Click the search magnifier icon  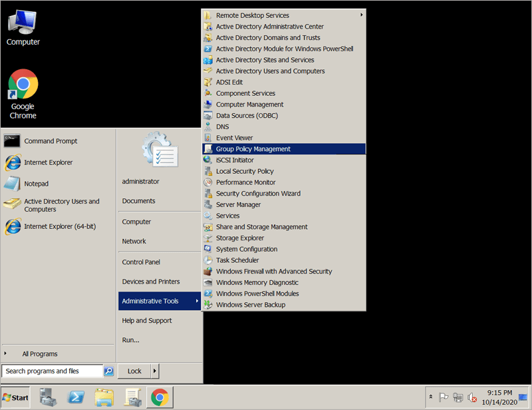109,371
